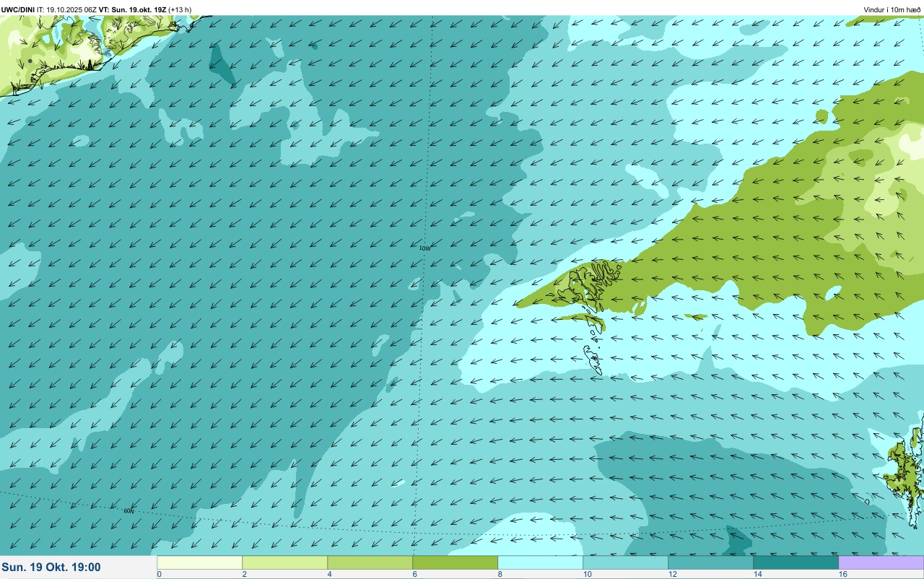Click the olive green 6–8 legend swatch

(456, 562)
